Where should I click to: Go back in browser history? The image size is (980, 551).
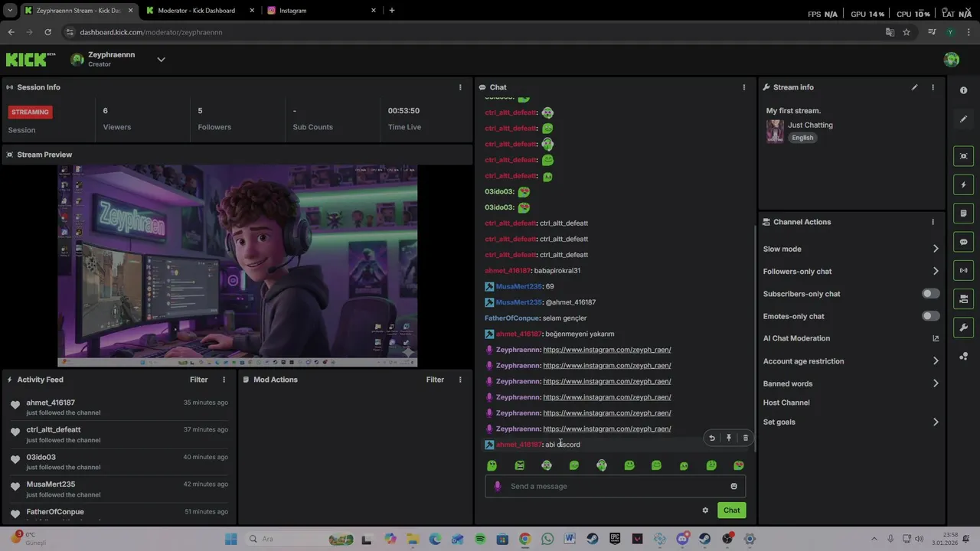(11, 32)
